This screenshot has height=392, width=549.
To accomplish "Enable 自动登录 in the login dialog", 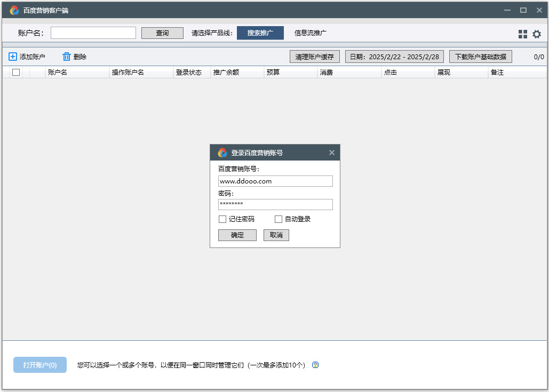I will pos(278,219).
